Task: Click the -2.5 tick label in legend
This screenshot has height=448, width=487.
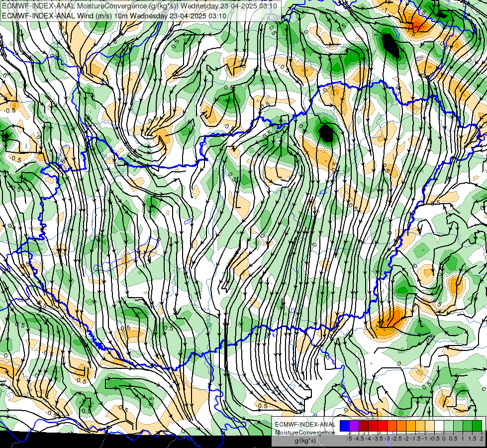Action: [396, 439]
